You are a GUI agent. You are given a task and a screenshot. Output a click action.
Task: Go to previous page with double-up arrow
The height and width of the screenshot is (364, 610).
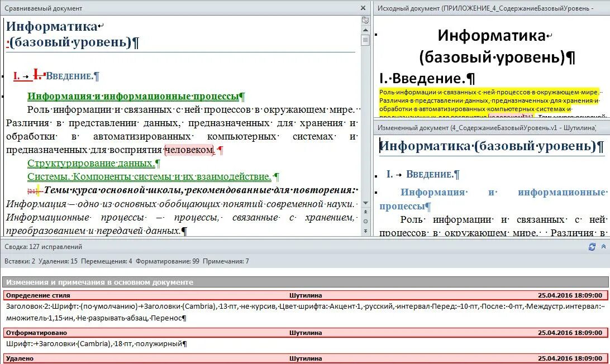[365, 212]
